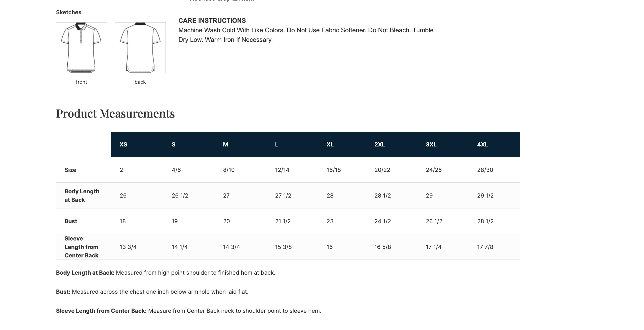Screen dimensions: 644x330
Task: Open the front sketch thumbnail of the polo
Action: [x=81, y=48]
